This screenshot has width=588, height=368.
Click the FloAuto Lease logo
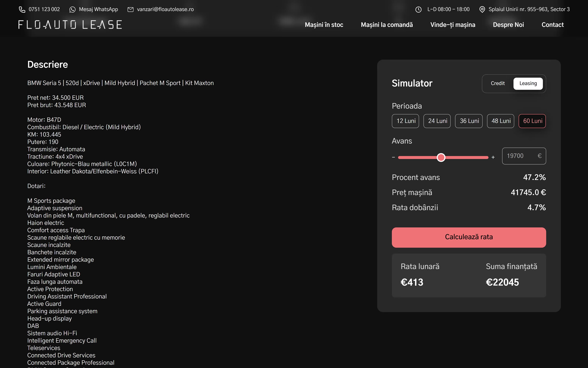point(70,25)
